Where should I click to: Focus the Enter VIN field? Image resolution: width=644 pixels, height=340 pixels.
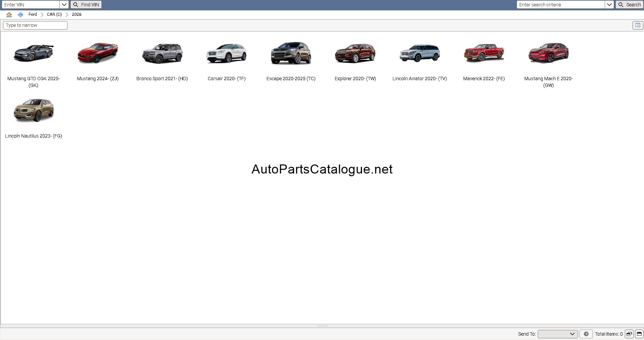(x=31, y=5)
